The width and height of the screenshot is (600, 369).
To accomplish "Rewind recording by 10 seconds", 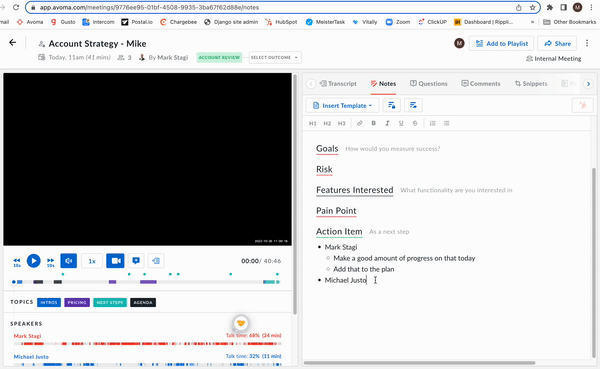I will pyautogui.click(x=17, y=262).
